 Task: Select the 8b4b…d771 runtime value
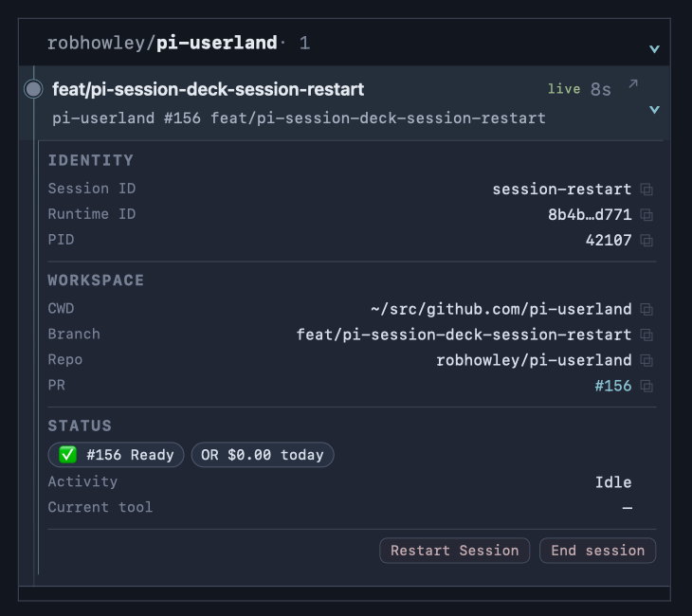click(590, 215)
